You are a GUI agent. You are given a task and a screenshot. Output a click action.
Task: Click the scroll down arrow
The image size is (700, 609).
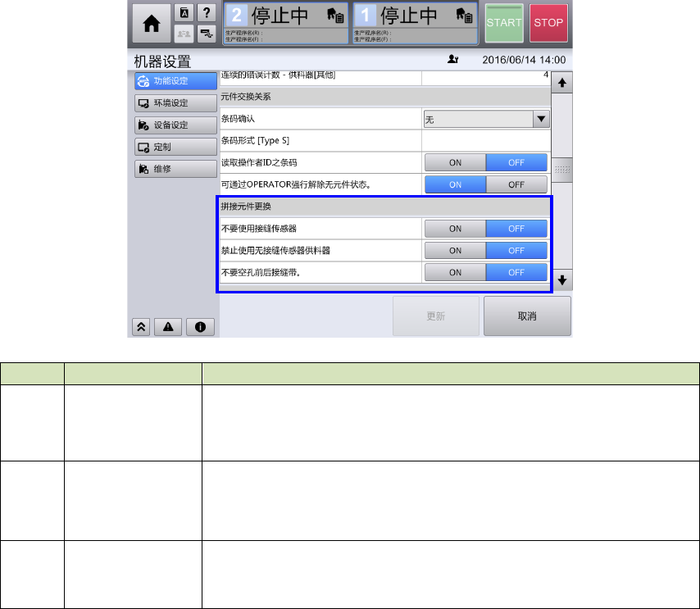pyautogui.click(x=562, y=280)
